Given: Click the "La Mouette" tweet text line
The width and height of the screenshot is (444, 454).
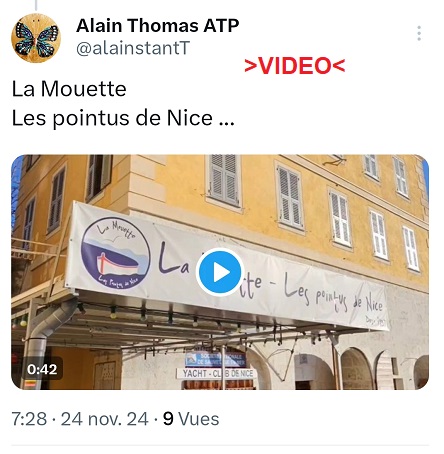Looking at the screenshot, I should pyautogui.click(x=69, y=89).
